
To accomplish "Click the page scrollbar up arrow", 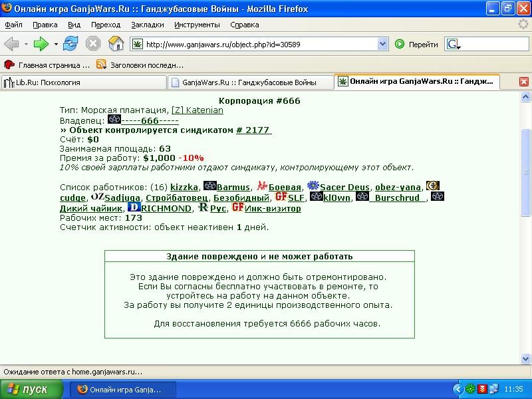I will (525, 97).
